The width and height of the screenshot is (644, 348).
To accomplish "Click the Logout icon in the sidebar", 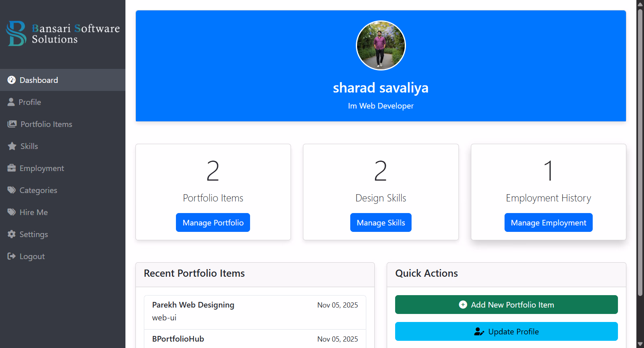I will tap(12, 256).
